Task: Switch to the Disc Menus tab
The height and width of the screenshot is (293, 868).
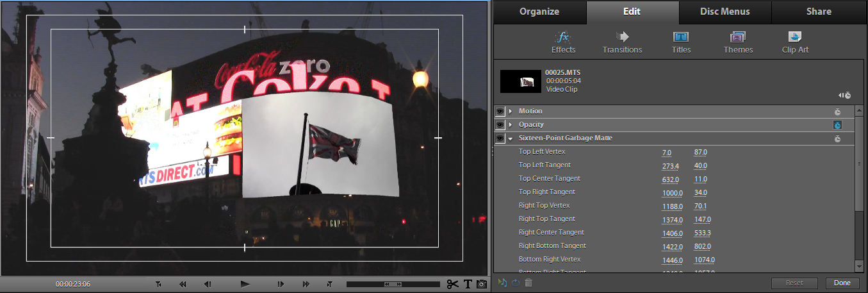Action: 725,12
